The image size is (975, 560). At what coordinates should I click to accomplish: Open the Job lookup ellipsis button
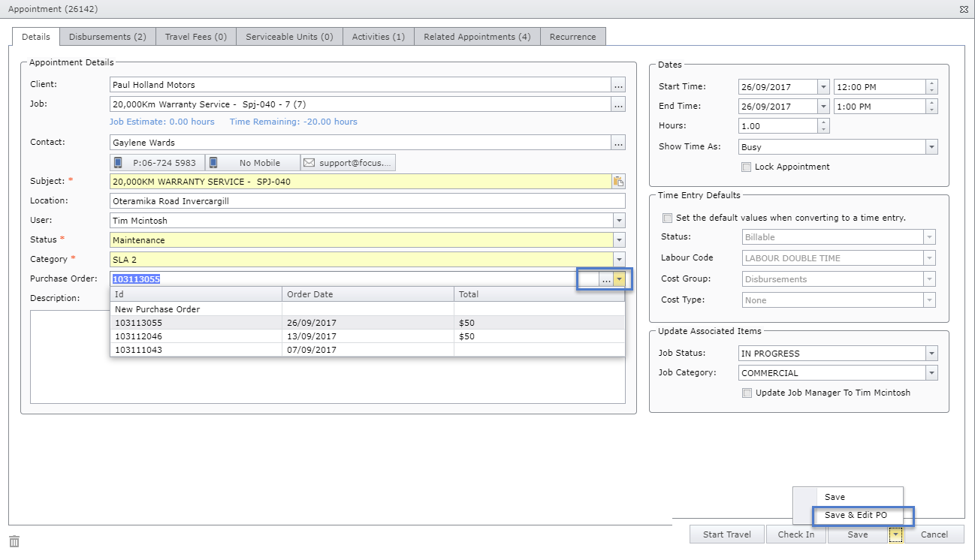[x=618, y=104]
